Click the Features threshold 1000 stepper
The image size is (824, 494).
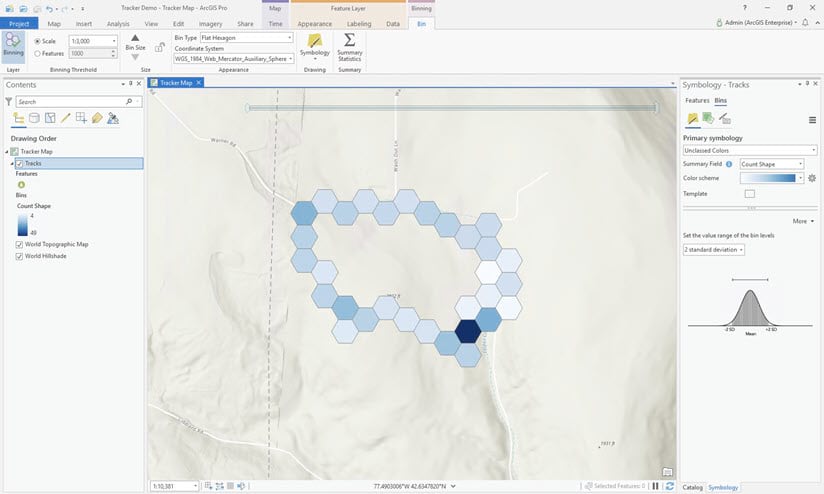(114, 54)
